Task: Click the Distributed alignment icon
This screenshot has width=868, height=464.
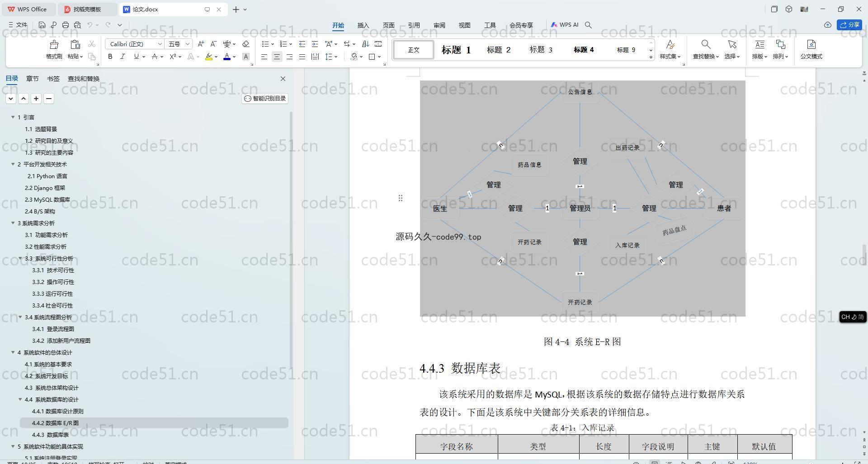Action: point(315,57)
